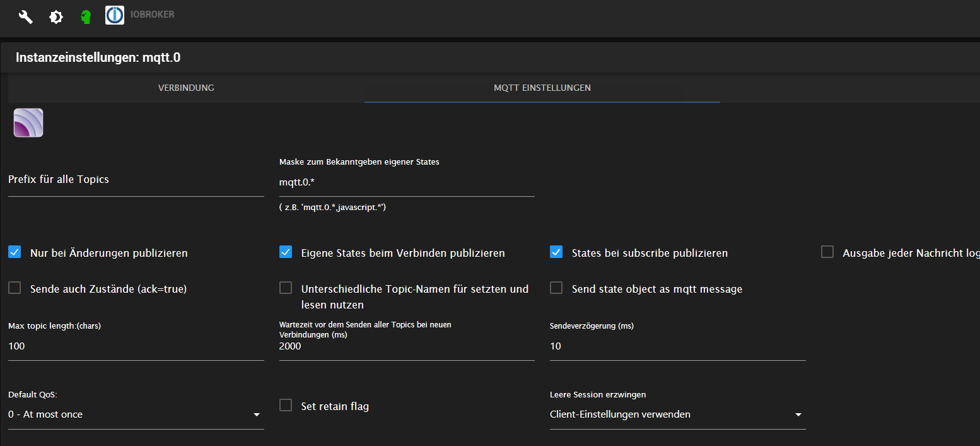
Task: Switch to the Verbindung tab
Action: (x=186, y=88)
